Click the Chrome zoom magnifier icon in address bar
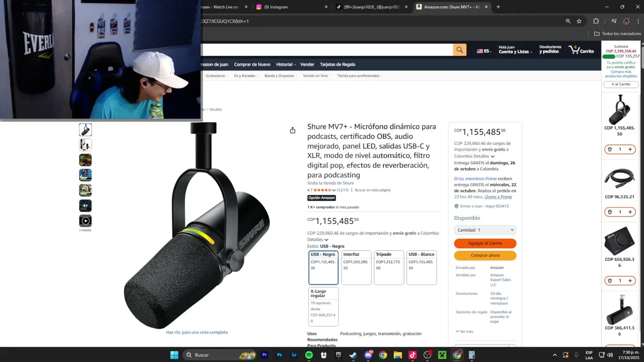The height and width of the screenshot is (362, 644). pos(568,21)
